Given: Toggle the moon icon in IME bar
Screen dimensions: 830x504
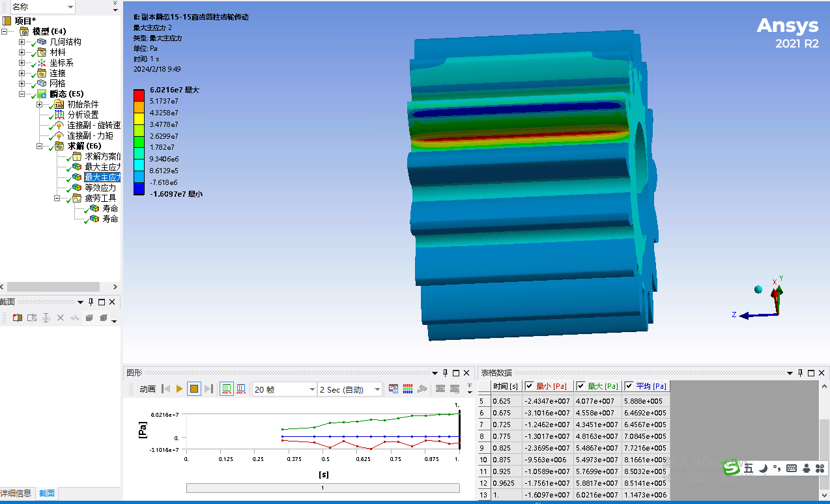Looking at the screenshot, I should 763,468.
